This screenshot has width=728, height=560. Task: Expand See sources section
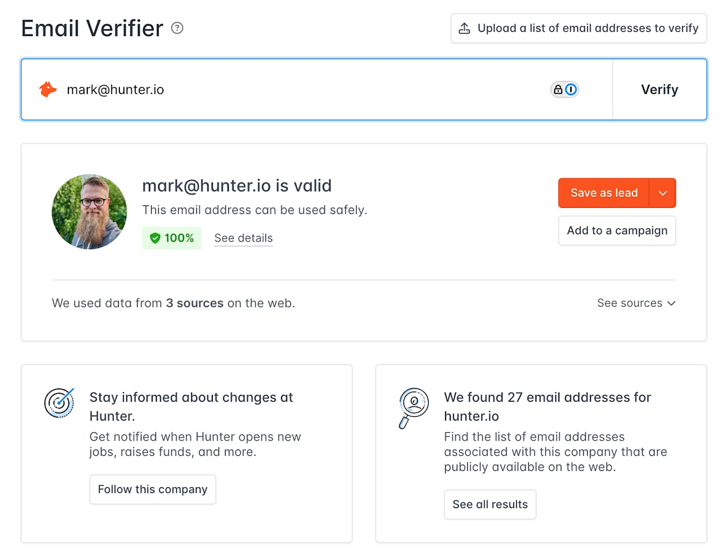pos(636,303)
